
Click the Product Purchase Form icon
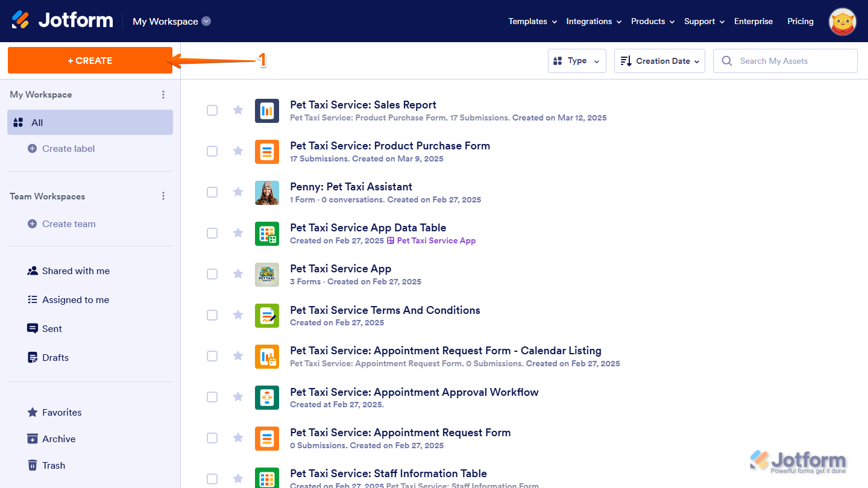(267, 152)
